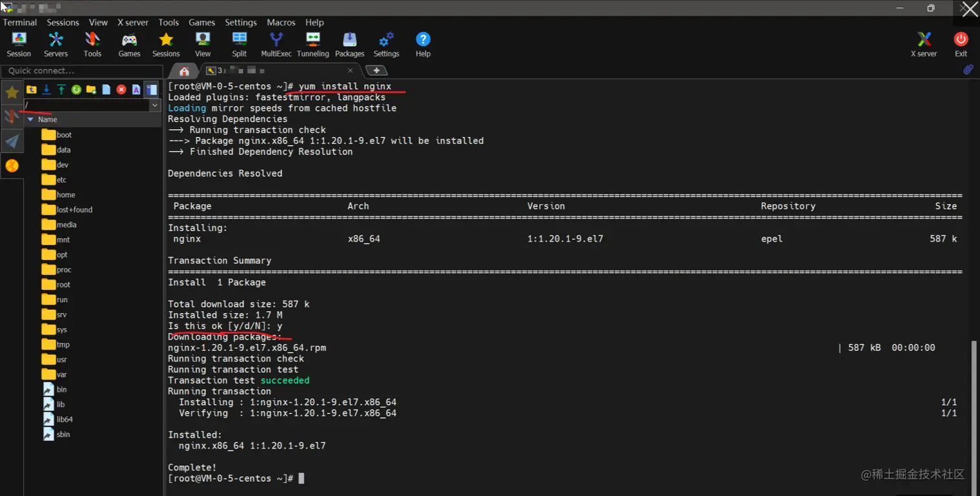Select the data folder
The height and width of the screenshot is (496, 980).
(56, 150)
